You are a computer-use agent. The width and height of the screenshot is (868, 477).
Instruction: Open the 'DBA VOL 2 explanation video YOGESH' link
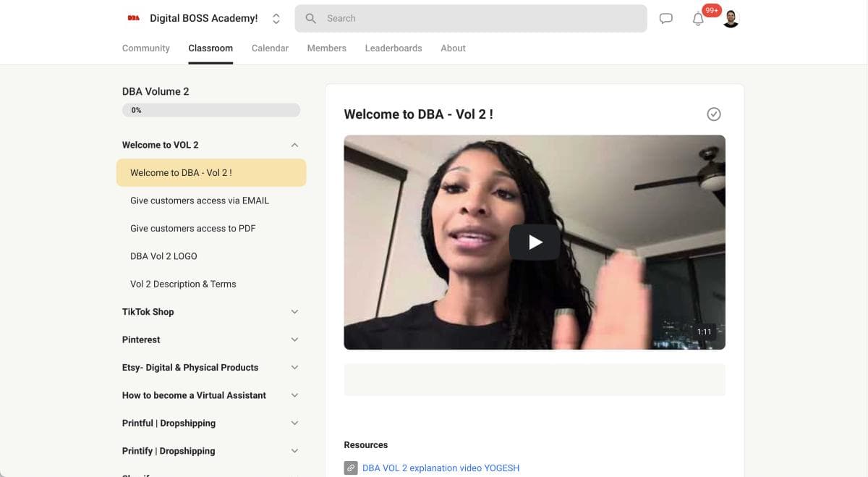click(x=441, y=468)
